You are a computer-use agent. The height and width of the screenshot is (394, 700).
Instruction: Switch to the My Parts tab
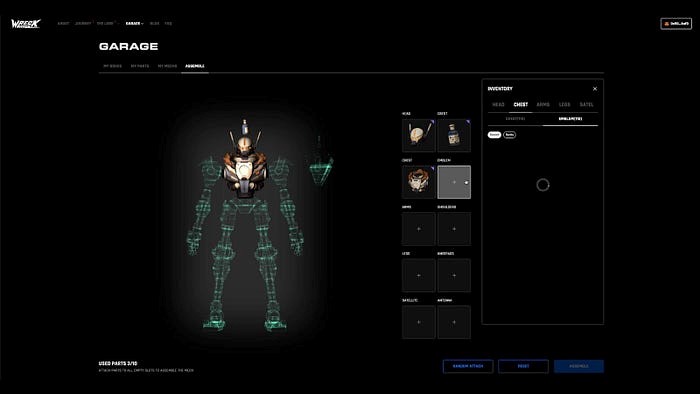[140, 66]
